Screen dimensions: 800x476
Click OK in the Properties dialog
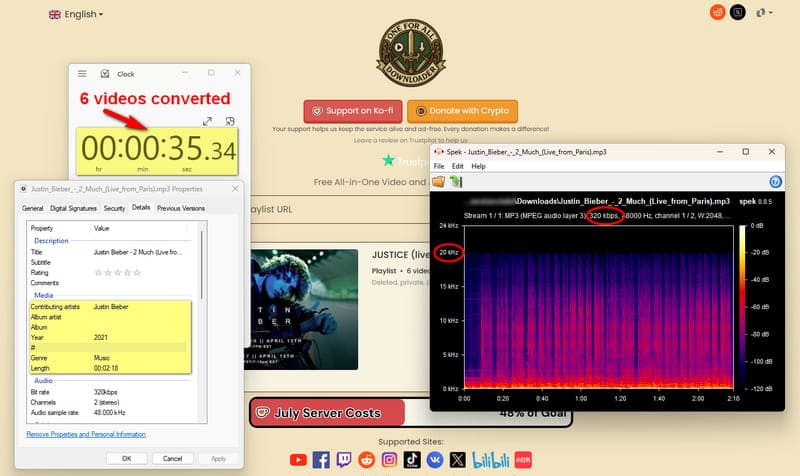(x=127, y=459)
